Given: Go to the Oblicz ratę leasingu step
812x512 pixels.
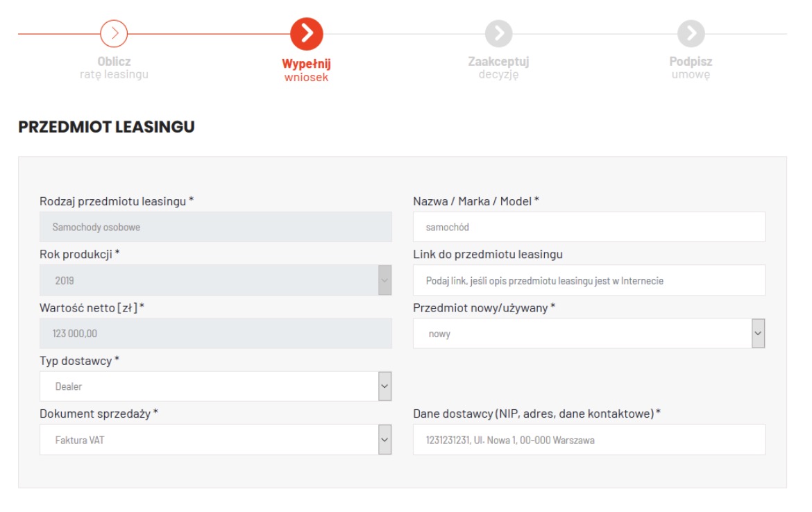Looking at the screenshot, I should (115, 68).
